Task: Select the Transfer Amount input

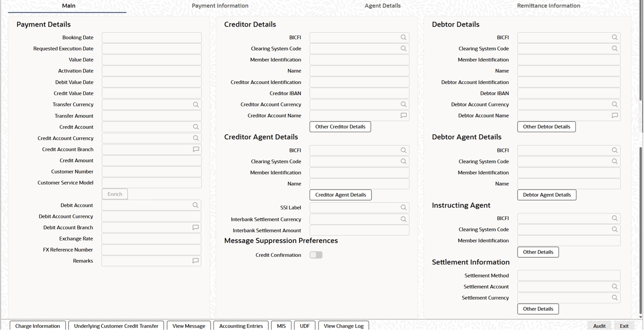Action: 152,116
